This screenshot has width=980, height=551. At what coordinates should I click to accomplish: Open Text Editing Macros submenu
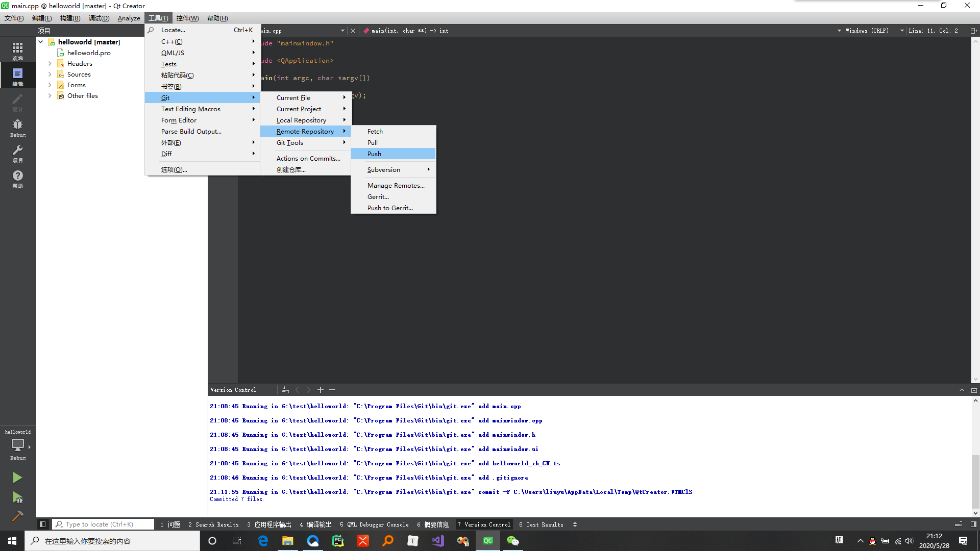203,109
